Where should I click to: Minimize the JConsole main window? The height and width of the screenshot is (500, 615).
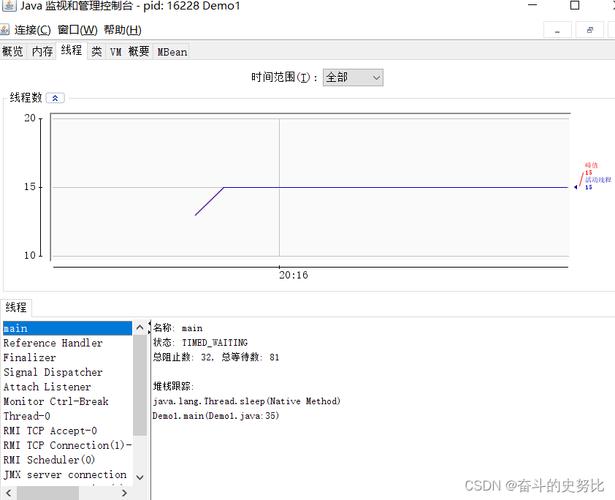pyautogui.click(x=532, y=5)
